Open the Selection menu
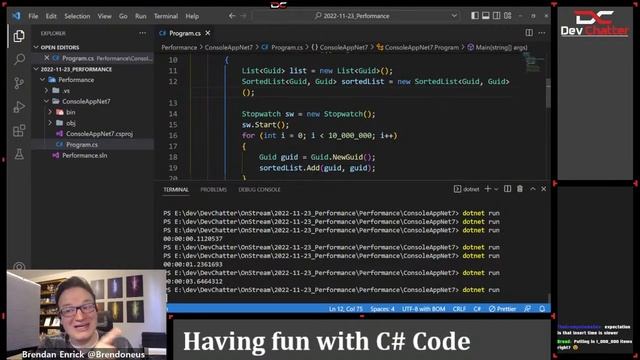Image resolution: width=640 pixels, height=360 pixels. [77, 16]
